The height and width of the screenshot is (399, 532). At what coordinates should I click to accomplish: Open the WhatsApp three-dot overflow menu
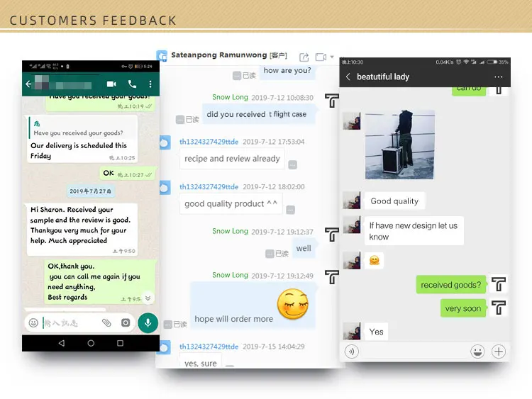click(150, 84)
